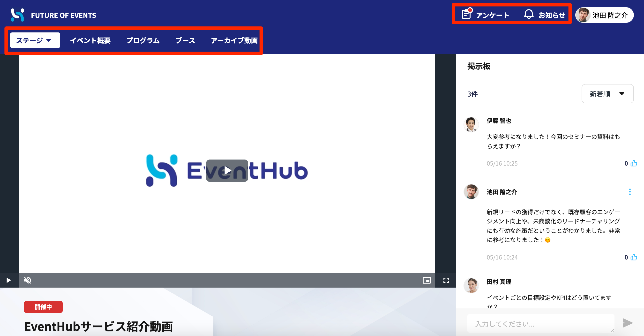This screenshot has height=336, width=644.
Task: Click the 05/16 10:24 timestamp
Action: click(x=502, y=257)
